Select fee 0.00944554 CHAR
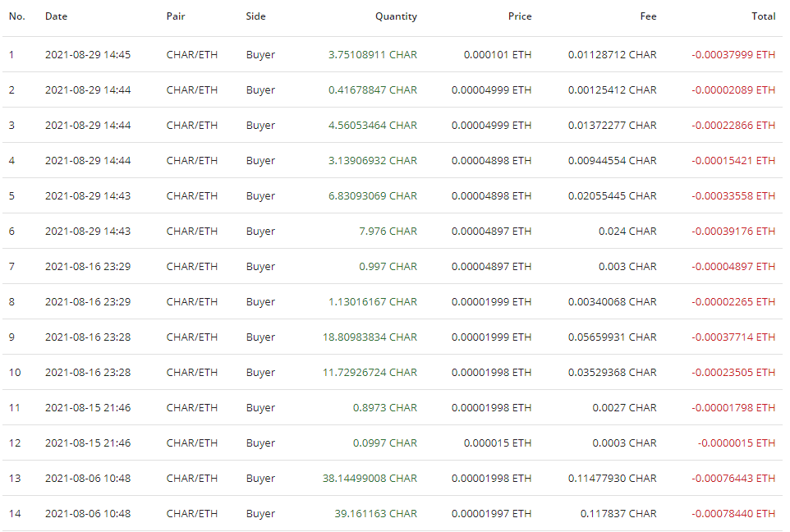 612,160
